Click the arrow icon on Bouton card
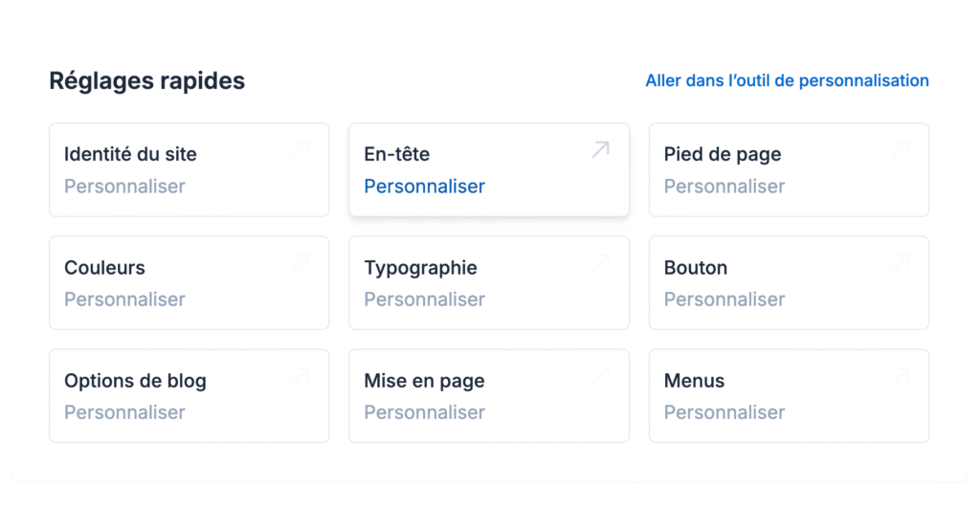Viewport: 980px width, 510px height. 901,262
